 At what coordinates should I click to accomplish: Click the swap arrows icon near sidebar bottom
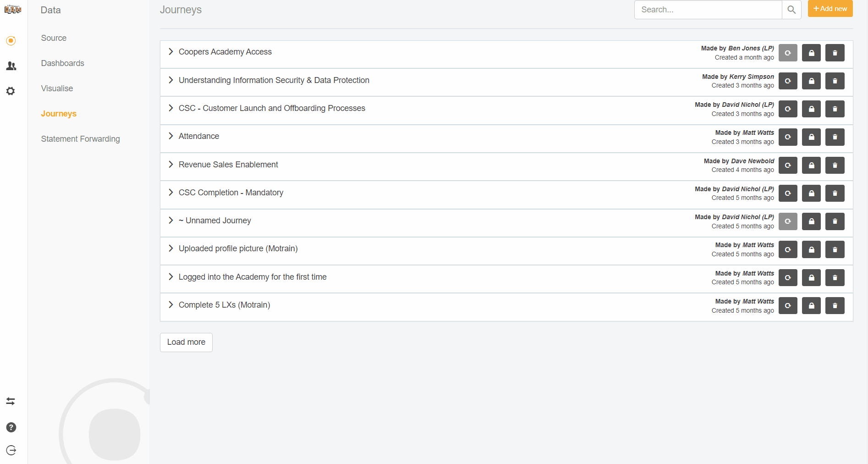coord(11,401)
